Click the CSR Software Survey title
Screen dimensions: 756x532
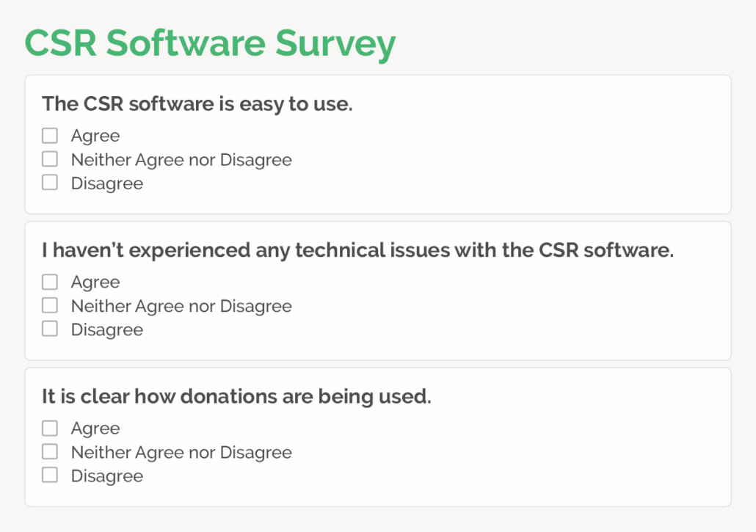(210, 43)
